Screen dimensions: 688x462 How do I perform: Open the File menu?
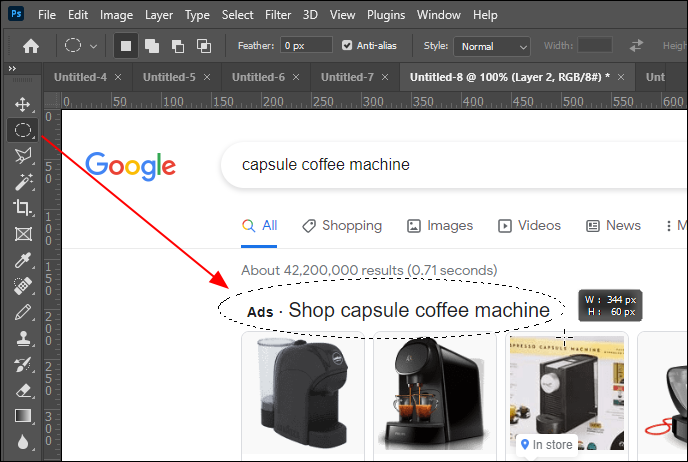tap(47, 15)
